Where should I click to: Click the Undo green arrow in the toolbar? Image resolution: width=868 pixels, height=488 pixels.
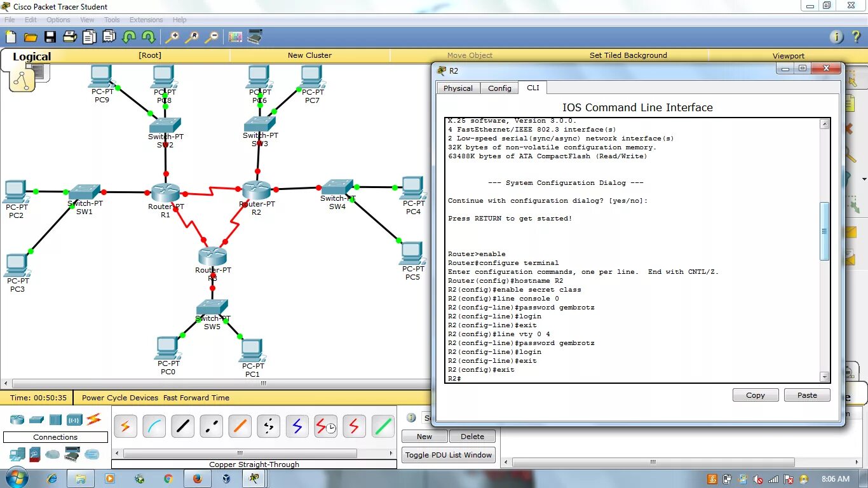pos(129,37)
